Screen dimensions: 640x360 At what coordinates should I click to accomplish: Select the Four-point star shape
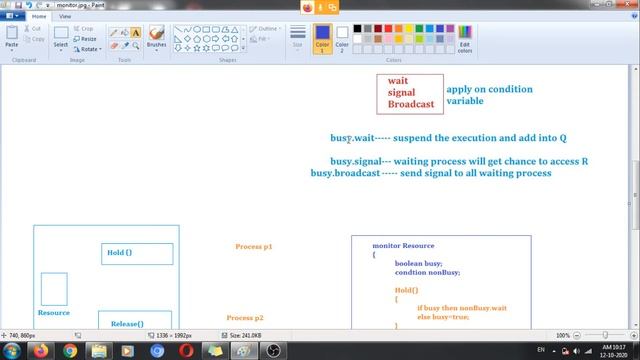tap(187, 48)
